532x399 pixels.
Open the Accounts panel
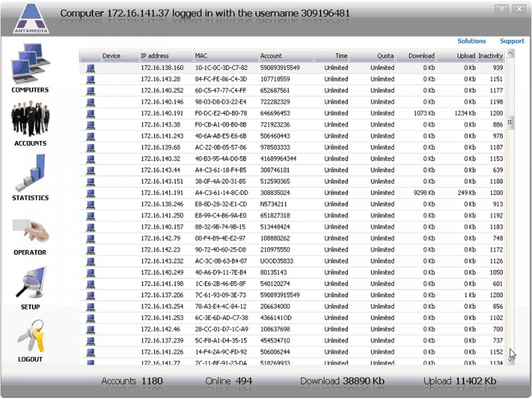pyautogui.click(x=30, y=124)
